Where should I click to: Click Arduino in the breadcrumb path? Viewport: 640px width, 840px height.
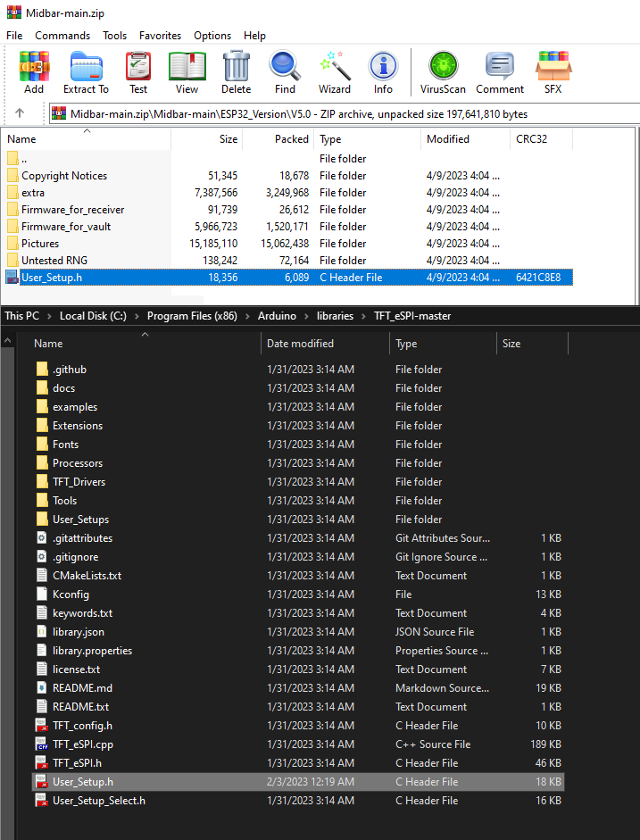(277, 316)
